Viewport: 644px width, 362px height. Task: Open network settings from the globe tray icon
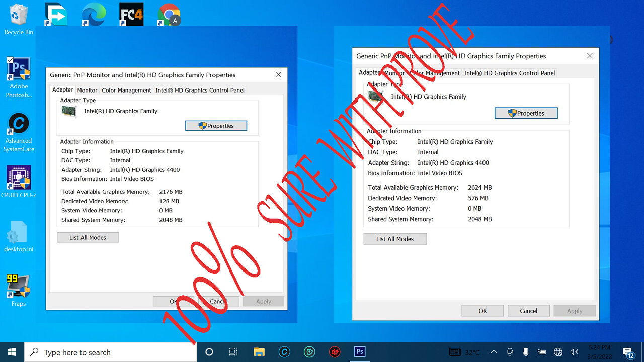pos(558,352)
